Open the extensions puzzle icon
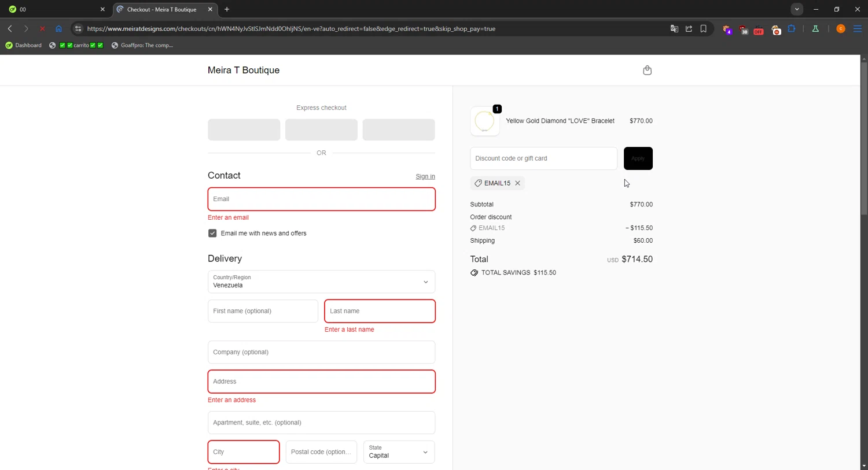The height and width of the screenshot is (470, 868). (792, 28)
